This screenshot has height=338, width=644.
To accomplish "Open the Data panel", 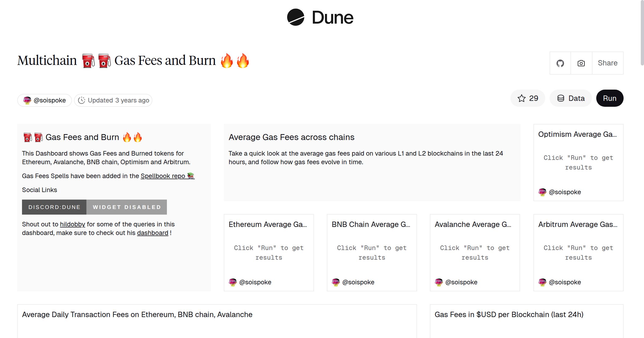I will point(570,98).
